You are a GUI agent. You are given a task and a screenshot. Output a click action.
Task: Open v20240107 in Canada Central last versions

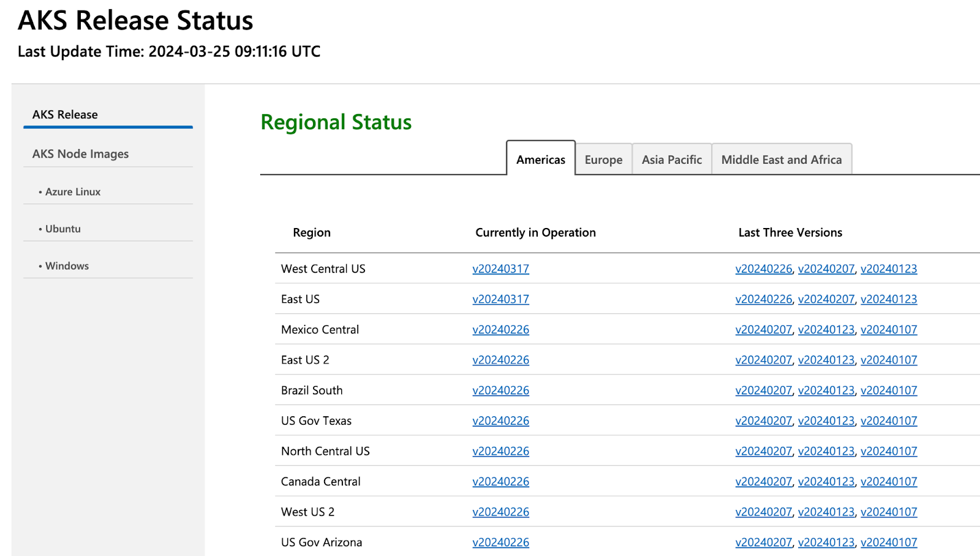889,482
